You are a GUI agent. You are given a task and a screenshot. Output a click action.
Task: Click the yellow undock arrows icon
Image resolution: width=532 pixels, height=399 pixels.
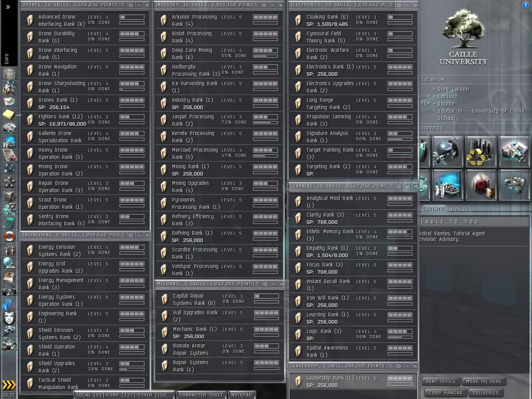coord(9,385)
